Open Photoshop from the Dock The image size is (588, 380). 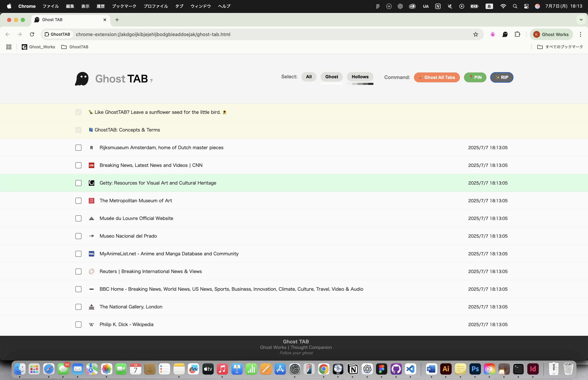coord(475,369)
